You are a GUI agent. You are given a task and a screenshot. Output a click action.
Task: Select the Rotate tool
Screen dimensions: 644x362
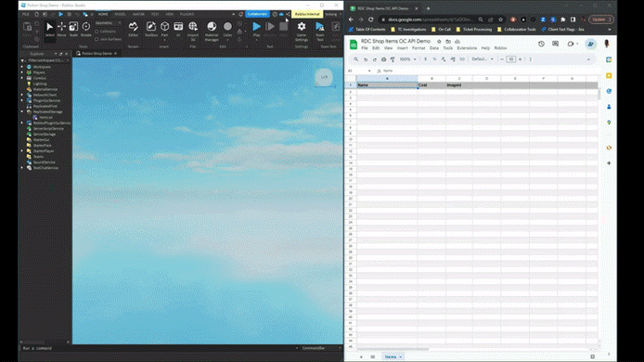(x=86, y=29)
